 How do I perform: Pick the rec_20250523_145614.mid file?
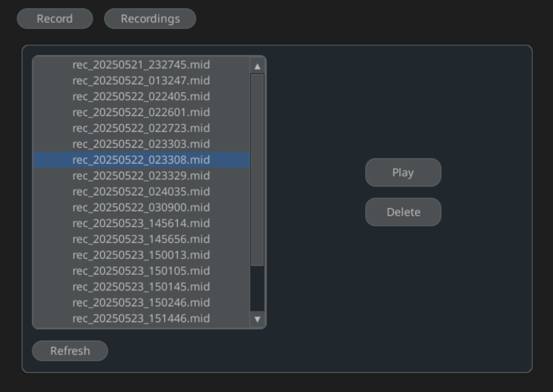pos(141,223)
